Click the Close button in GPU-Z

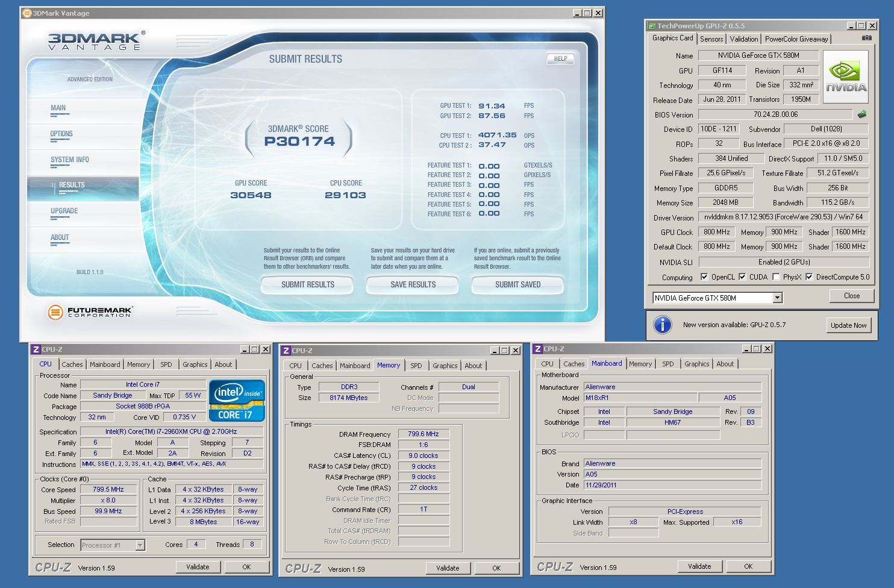pyautogui.click(x=852, y=296)
